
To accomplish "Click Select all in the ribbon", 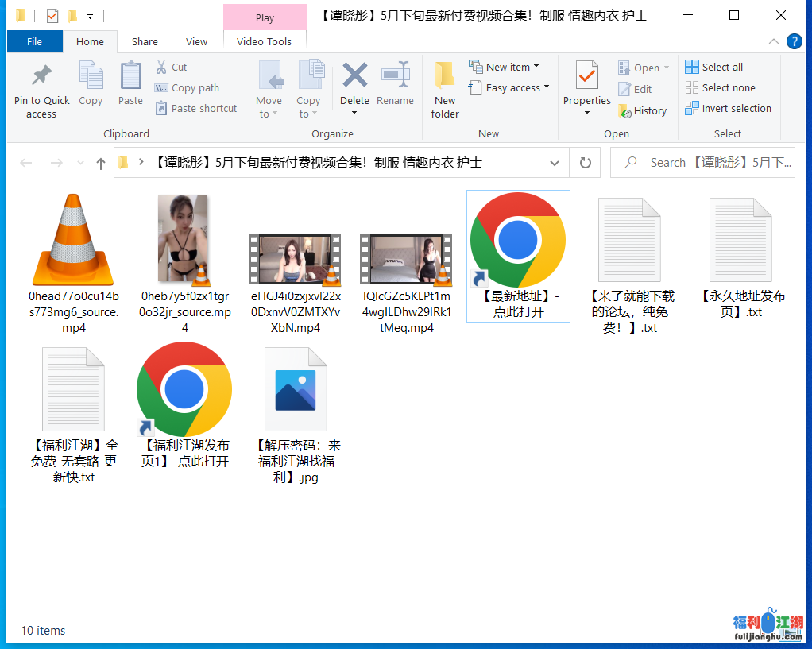I will (713, 67).
